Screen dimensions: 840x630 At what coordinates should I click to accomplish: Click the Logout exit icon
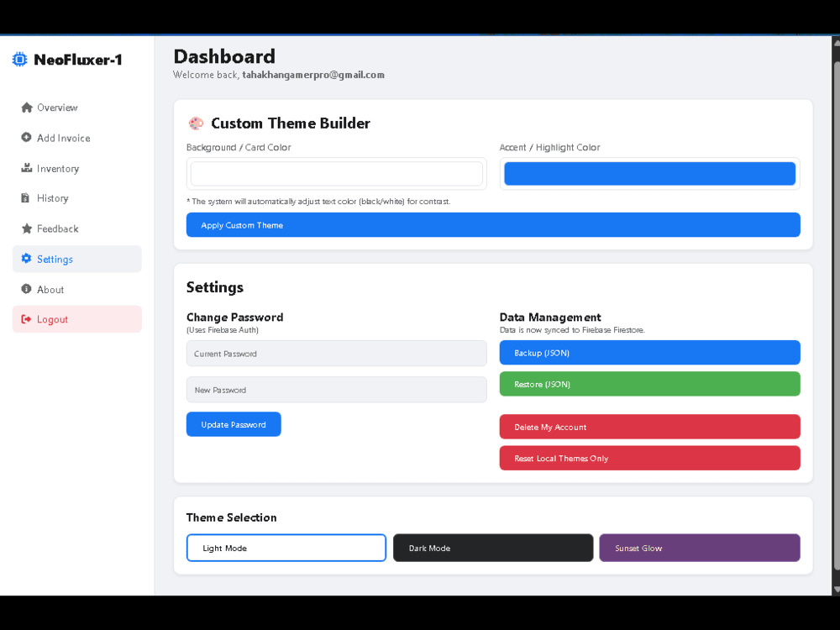click(26, 319)
